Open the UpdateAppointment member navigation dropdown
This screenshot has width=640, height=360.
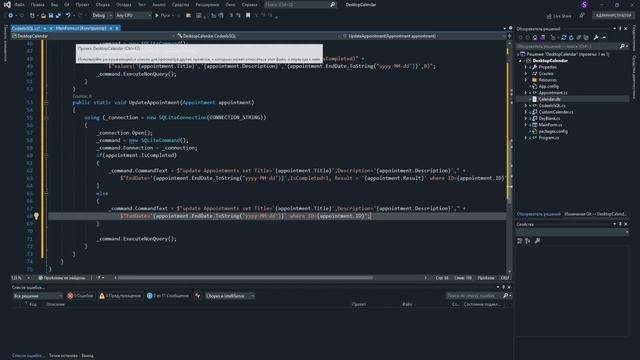click(423, 36)
